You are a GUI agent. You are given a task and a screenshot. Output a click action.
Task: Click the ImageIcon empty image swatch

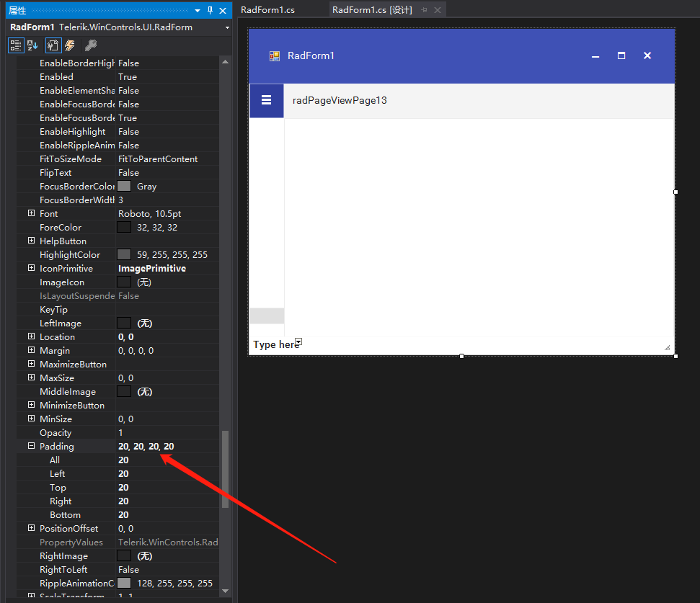(x=124, y=282)
